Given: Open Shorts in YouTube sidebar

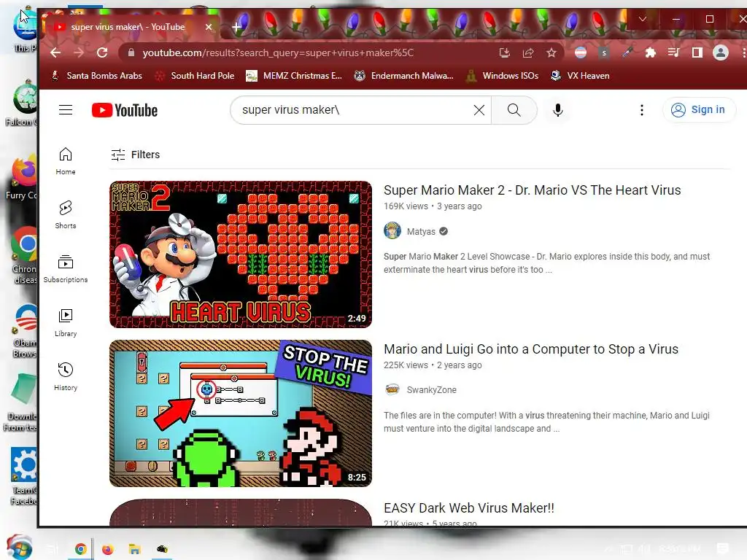Looking at the screenshot, I should coord(66,215).
